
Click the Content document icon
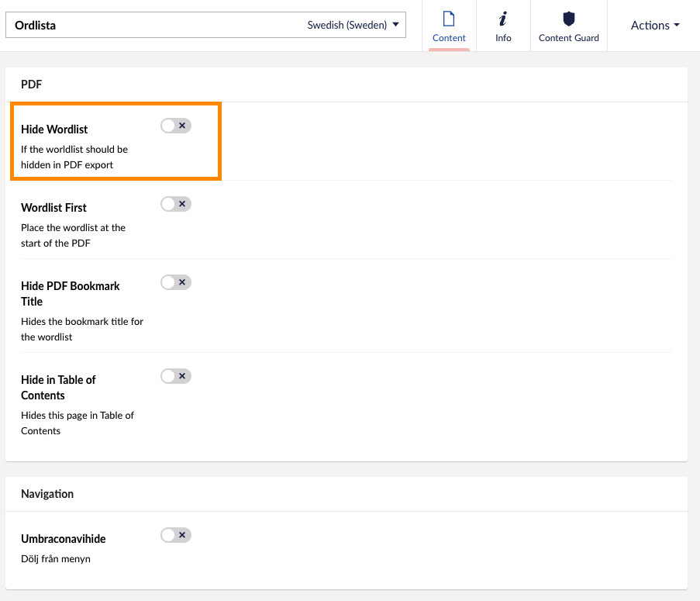[x=449, y=19]
